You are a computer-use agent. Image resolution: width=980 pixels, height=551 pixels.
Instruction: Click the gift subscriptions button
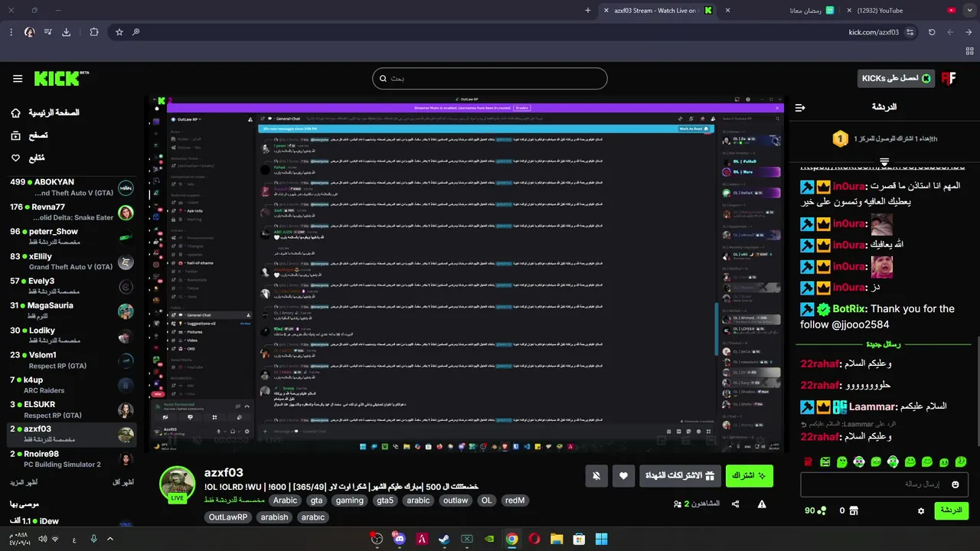click(680, 476)
